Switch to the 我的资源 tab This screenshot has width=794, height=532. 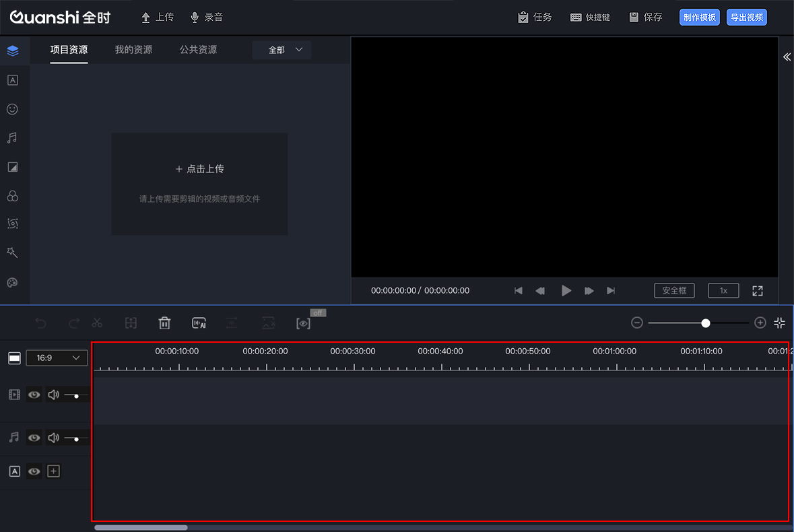(133, 50)
